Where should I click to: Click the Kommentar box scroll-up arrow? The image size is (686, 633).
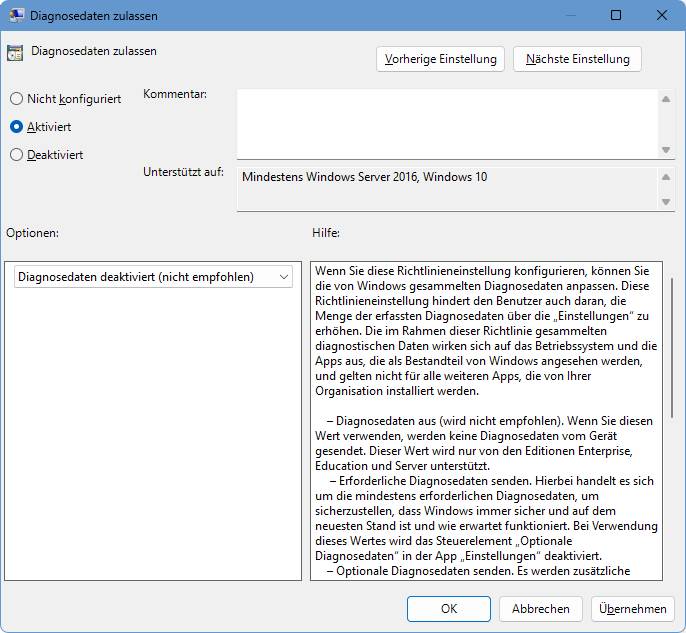[x=667, y=99]
